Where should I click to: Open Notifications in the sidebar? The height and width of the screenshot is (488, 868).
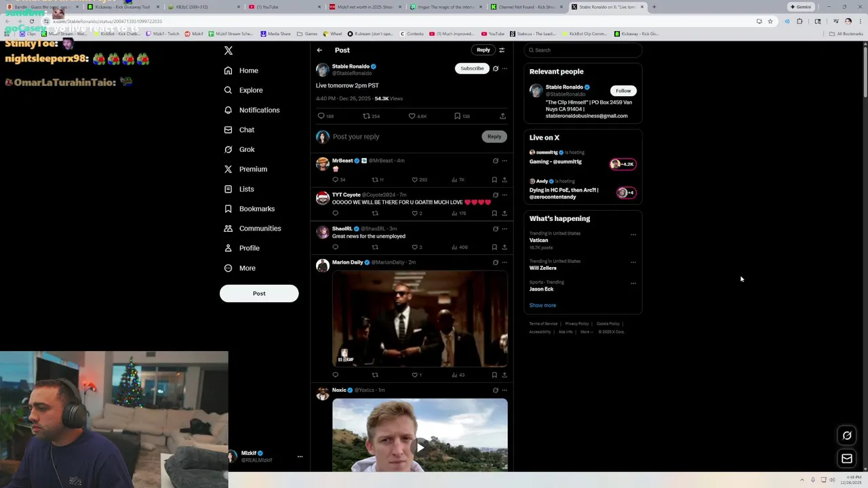pyautogui.click(x=251, y=110)
